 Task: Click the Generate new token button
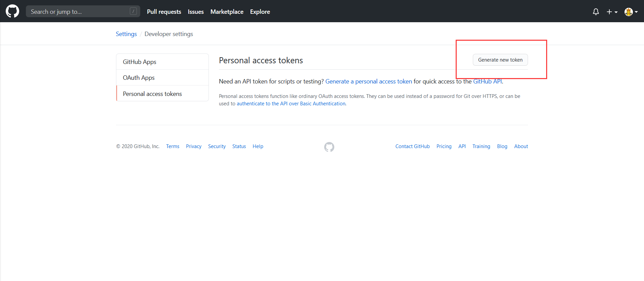pos(500,60)
